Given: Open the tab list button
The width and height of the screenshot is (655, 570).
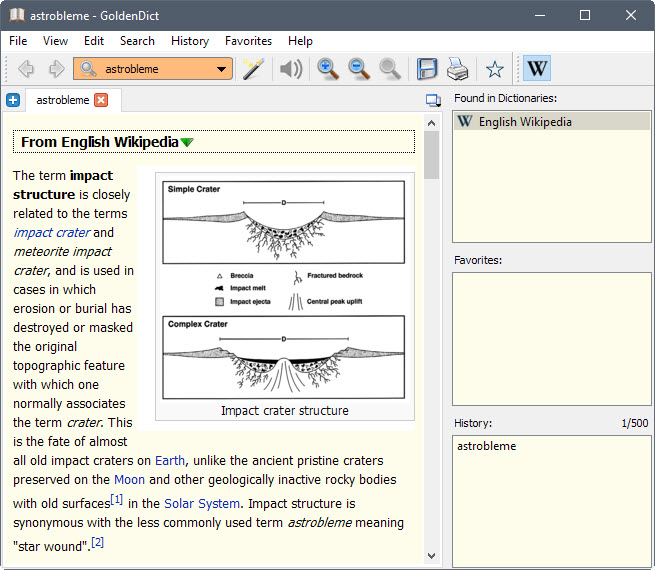Looking at the screenshot, I should (x=433, y=100).
